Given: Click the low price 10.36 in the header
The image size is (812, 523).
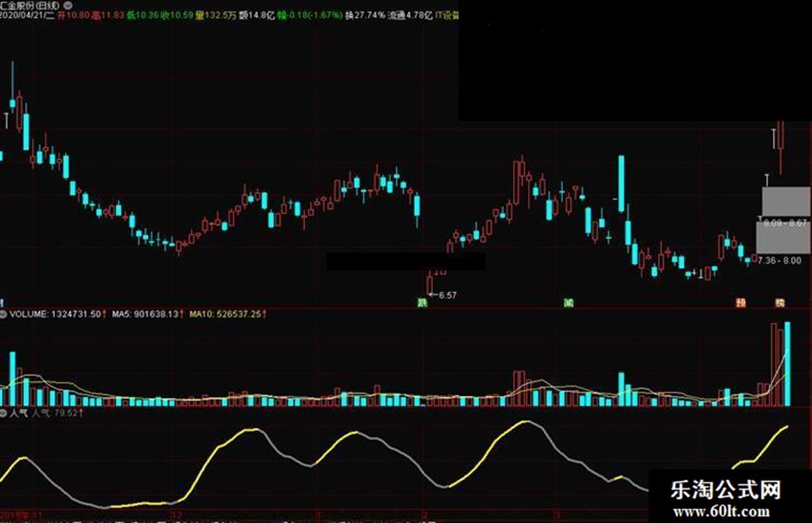Looking at the screenshot, I should 143,15.
